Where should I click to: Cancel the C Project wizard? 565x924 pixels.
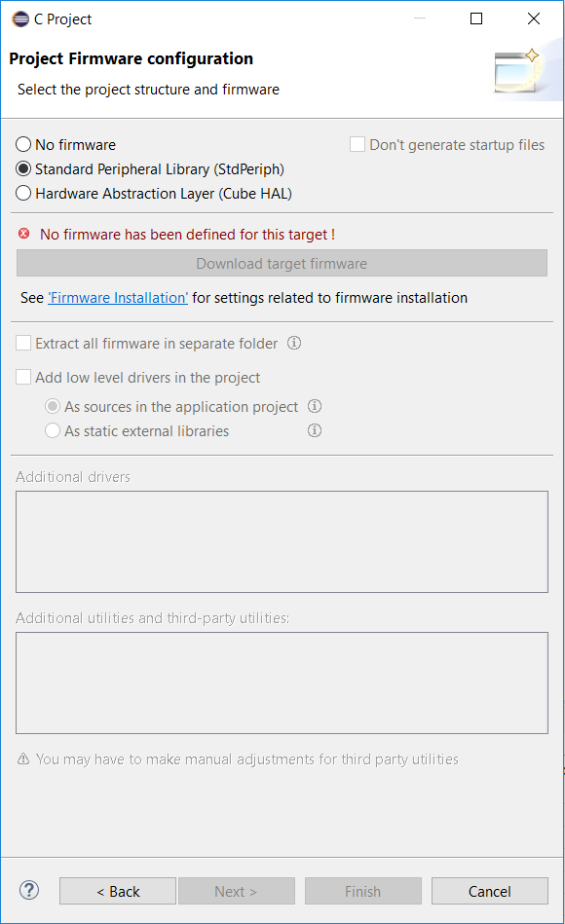(x=490, y=891)
